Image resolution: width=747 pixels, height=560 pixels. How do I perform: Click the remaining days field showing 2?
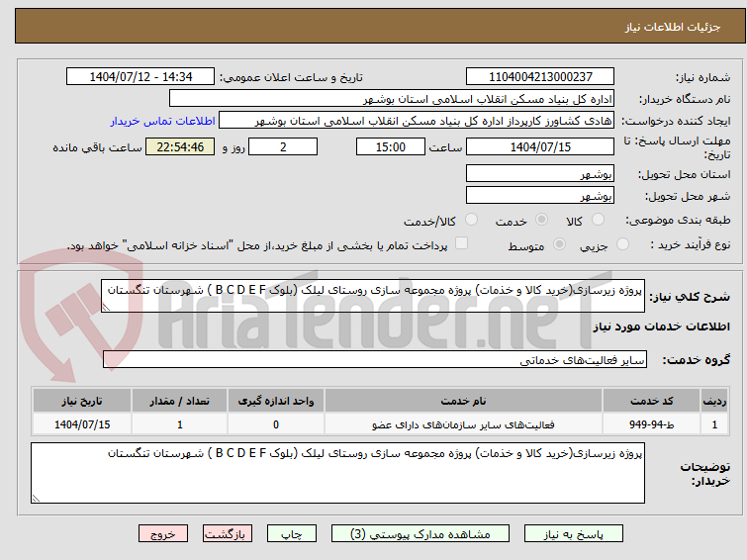pos(283,146)
